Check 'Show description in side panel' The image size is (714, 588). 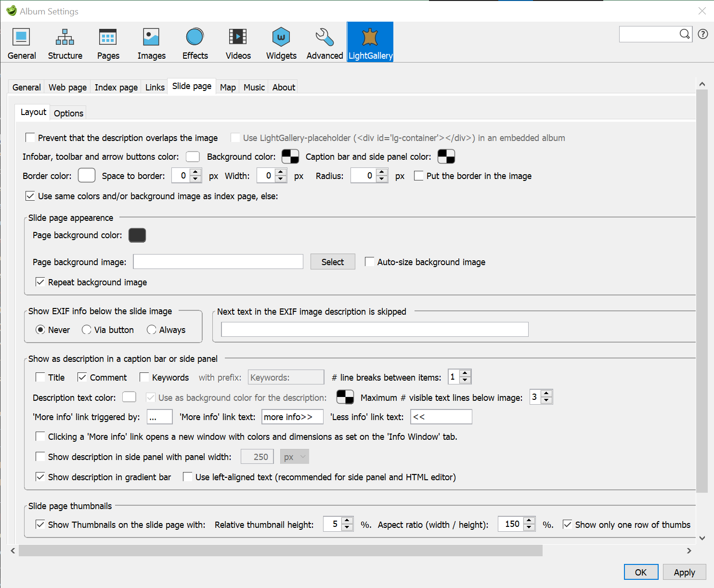[40, 456]
